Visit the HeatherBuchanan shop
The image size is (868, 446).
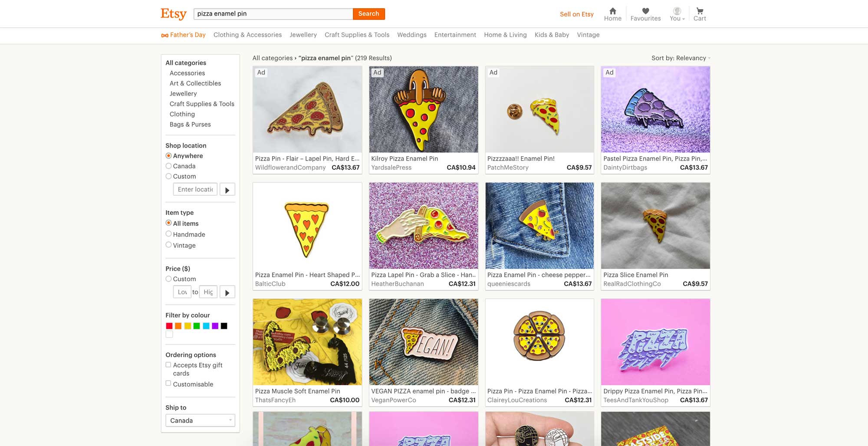398,284
